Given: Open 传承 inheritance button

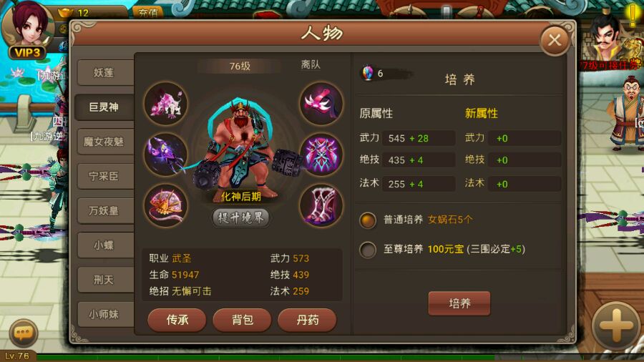Looking at the screenshot, I should click(177, 320).
